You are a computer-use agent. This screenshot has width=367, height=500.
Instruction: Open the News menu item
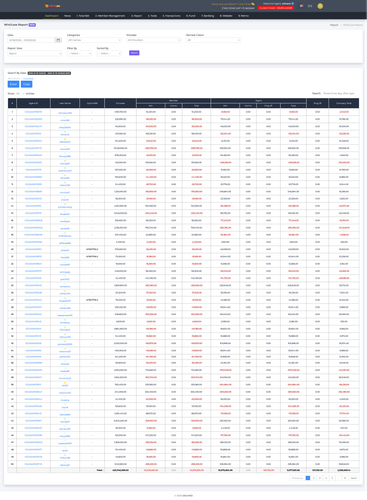point(67,16)
